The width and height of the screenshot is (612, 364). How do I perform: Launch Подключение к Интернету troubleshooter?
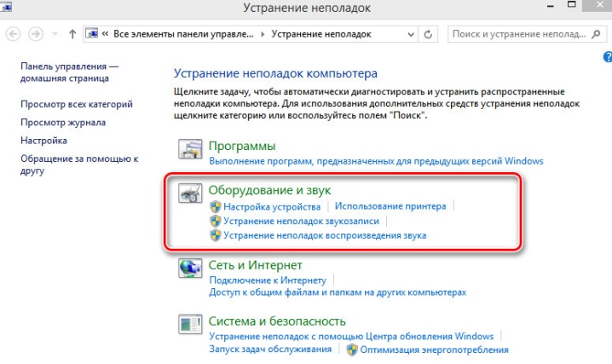tap(268, 280)
